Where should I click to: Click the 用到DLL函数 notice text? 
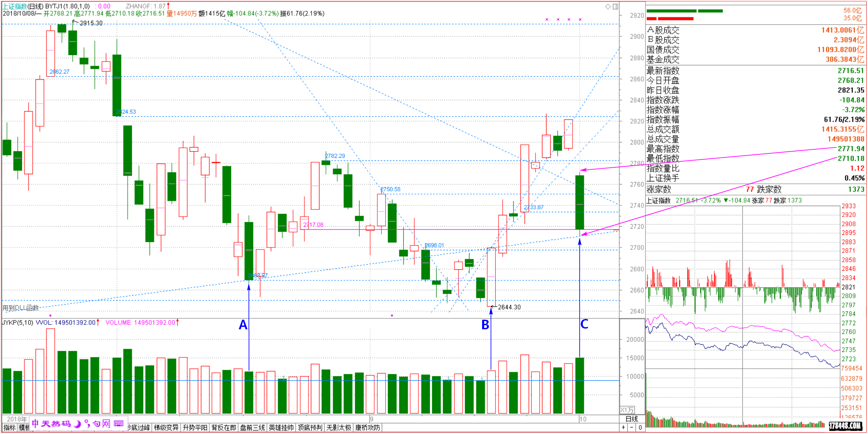[21, 308]
